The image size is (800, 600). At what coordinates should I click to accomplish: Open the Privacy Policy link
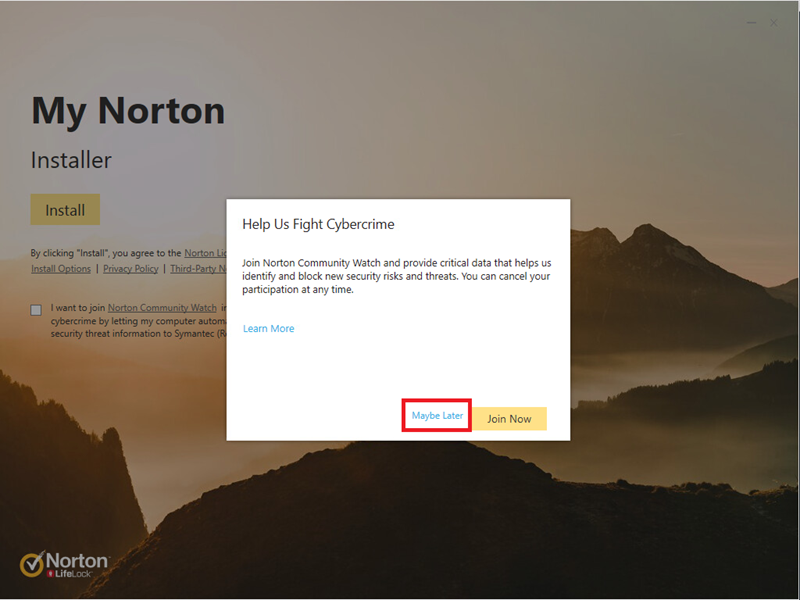(x=131, y=269)
